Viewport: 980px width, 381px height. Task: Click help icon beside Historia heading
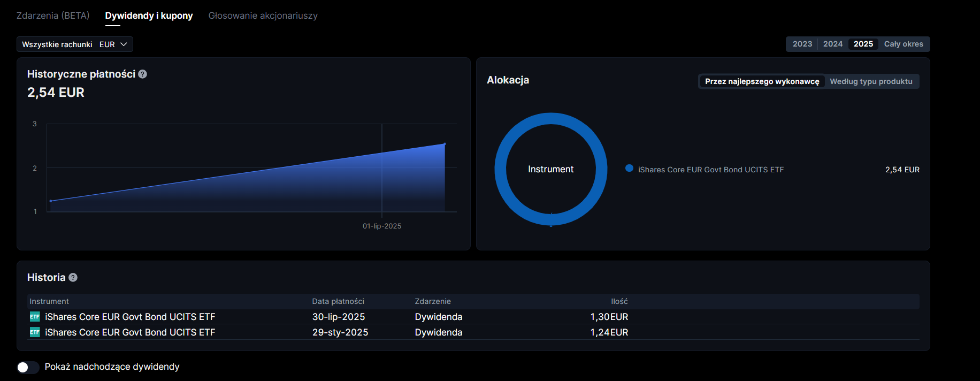(x=73, y=277)
